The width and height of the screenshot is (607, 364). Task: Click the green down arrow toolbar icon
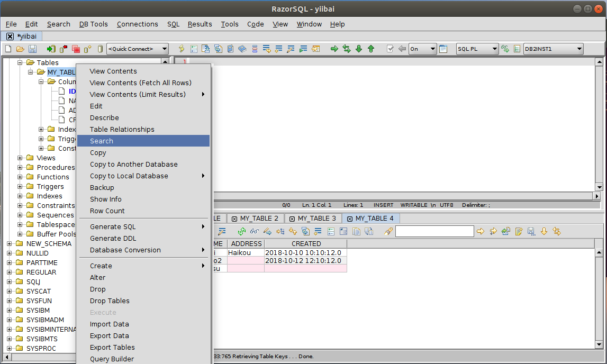pyautogui.click(x=359, y=49)
